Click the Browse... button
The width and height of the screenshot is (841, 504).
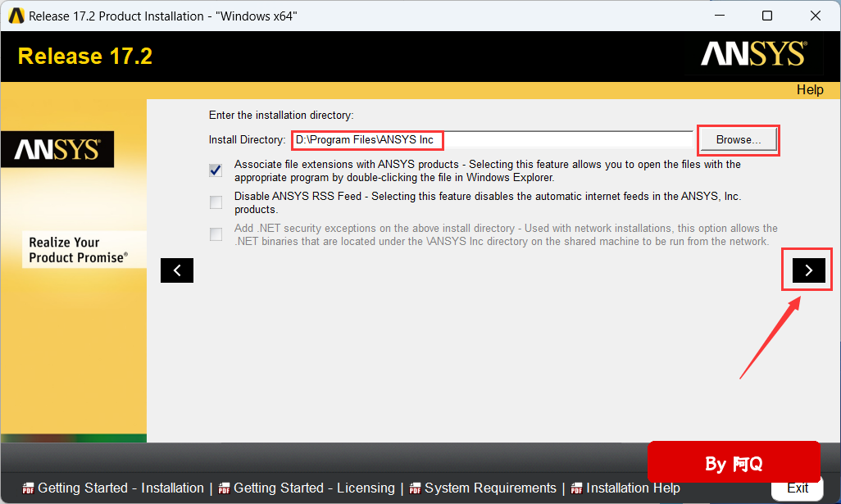click(x=738, y=140)
